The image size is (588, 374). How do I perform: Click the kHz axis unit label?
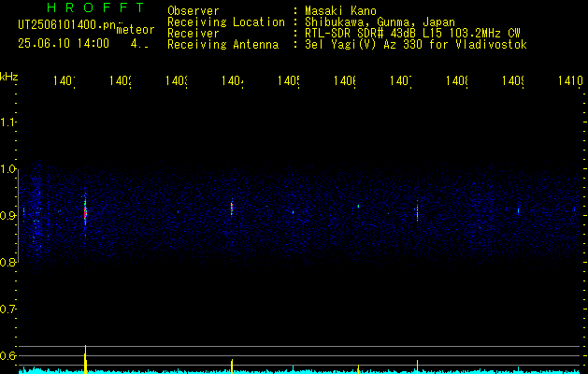(8, 77)
